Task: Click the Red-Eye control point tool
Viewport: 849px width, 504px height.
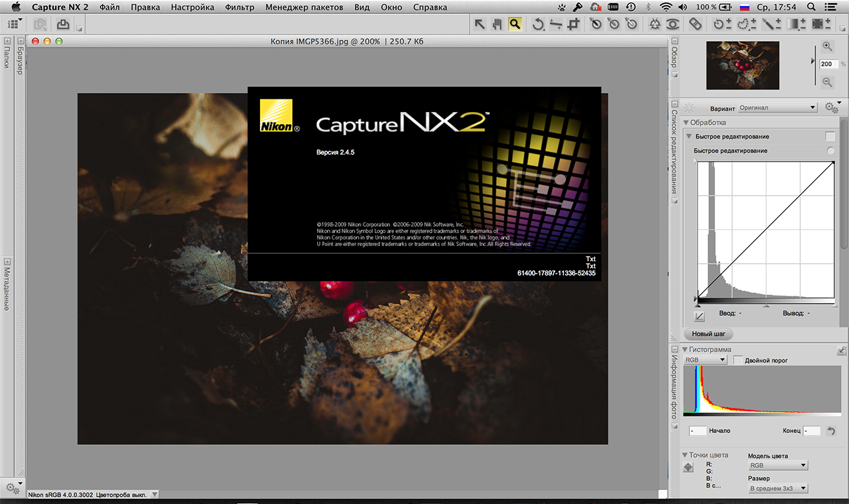Action: [673, 25]
